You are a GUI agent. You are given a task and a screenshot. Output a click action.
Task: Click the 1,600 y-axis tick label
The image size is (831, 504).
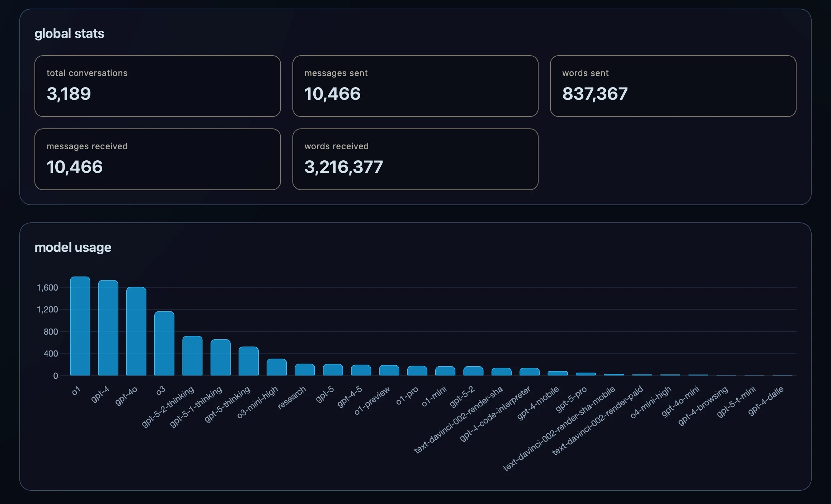click(x=47, y=287)
